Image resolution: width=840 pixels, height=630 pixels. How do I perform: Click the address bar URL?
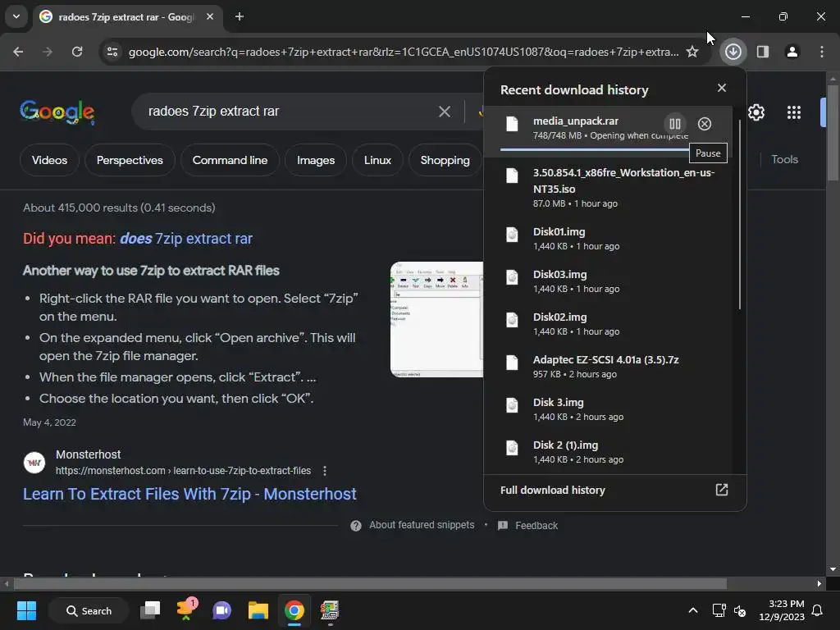(x=403, y=52)
